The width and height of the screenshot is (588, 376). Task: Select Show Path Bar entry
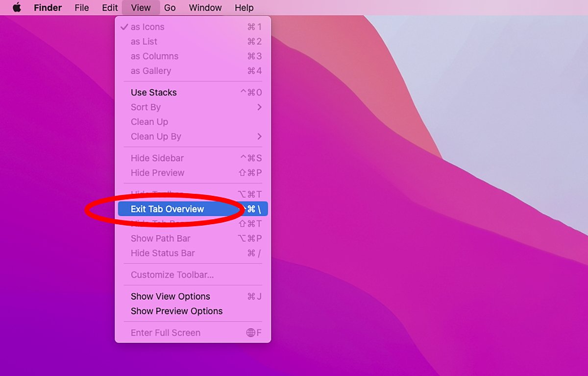(160, 238)
